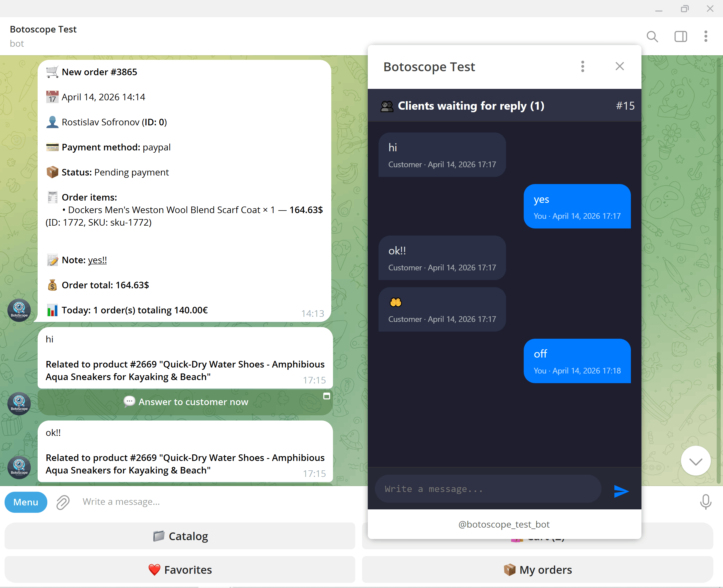
Task: Collapse the inline keyboard on the green message
Action: coord(327,396)
